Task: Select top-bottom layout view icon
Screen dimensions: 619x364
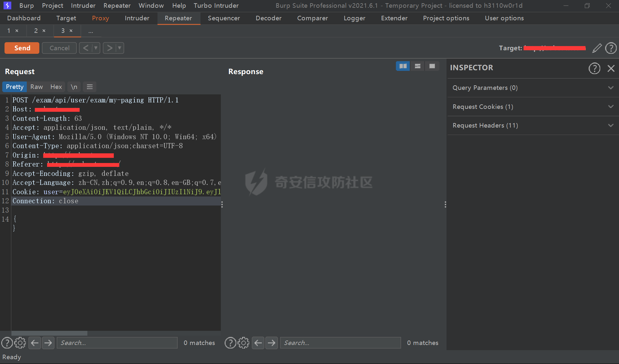Action: coord(418,66)
